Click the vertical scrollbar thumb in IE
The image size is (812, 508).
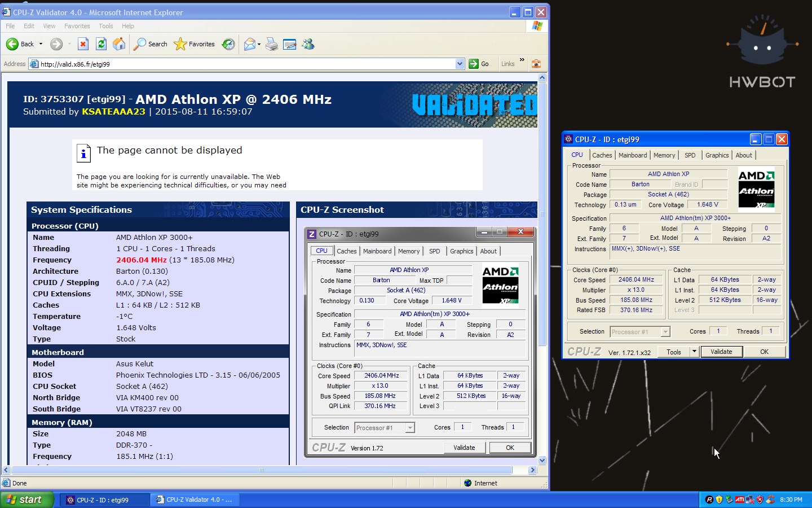point(542,214)
